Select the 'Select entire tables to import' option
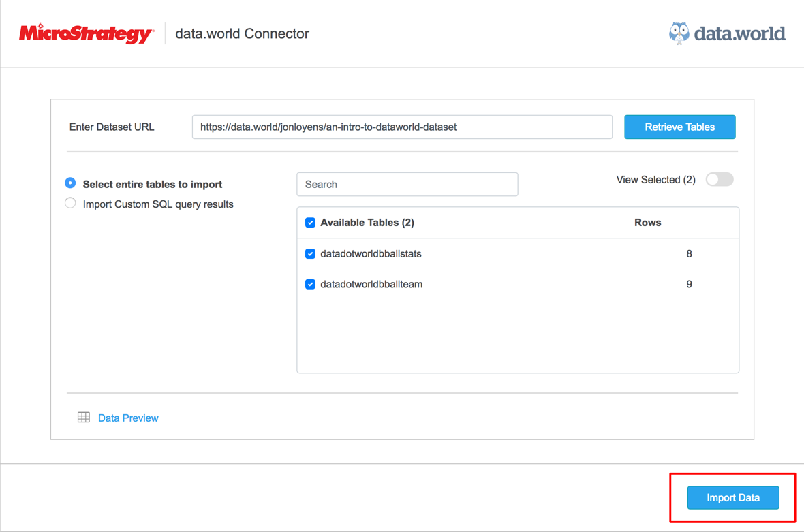This screenshot has height=532, width=804. coord(70,183)
